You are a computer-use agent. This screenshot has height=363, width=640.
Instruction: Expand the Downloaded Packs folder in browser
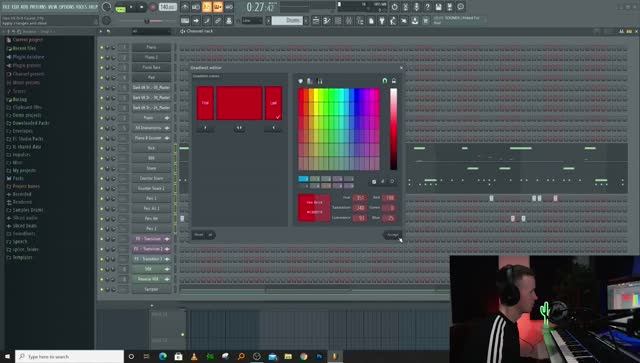(30, 123)
